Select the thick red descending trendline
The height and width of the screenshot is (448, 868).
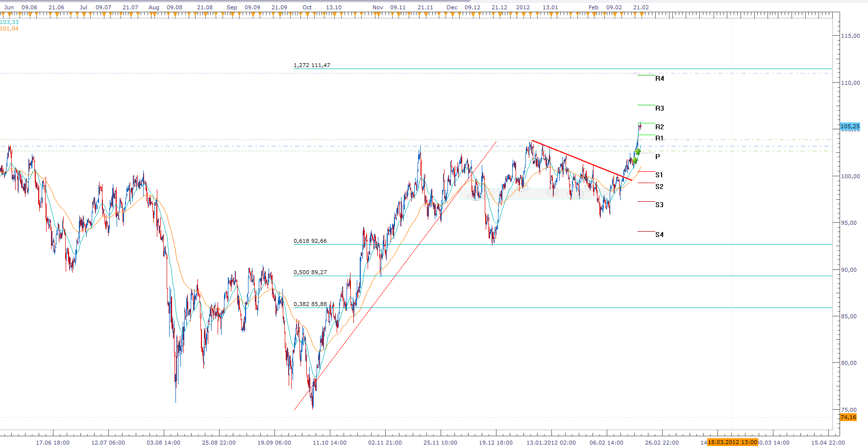click(581, 160)
